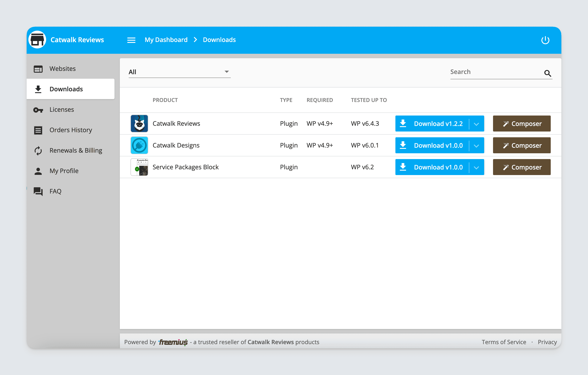
Task: Open Orders History
Action: (71, 130)
